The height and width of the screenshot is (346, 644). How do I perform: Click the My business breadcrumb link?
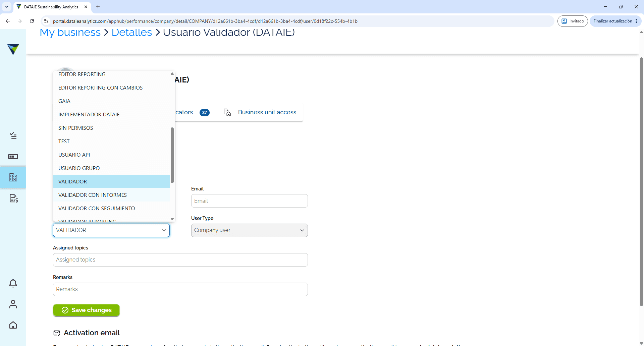click(70, 33)
